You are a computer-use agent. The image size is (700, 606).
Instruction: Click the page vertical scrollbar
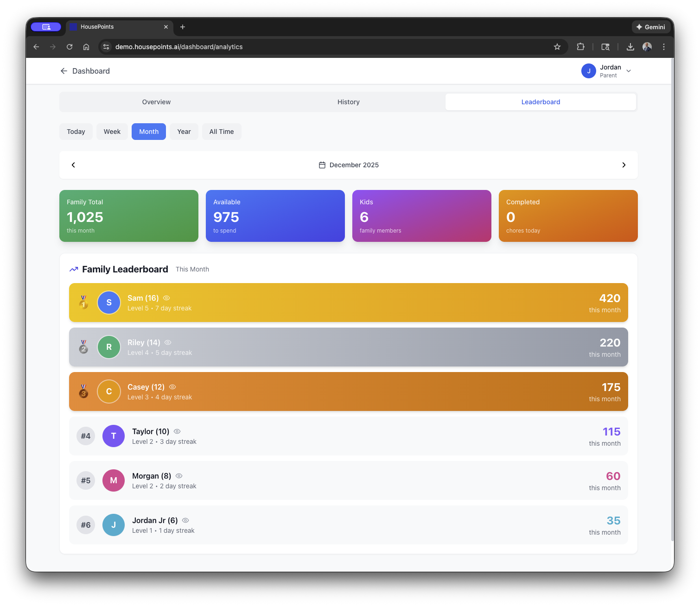[x=673, y=299]
